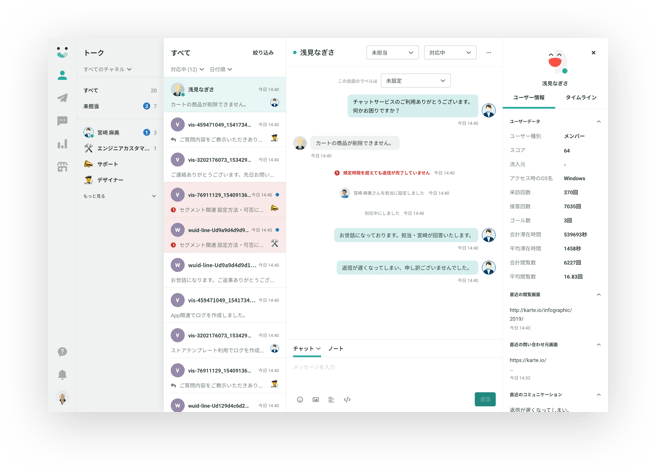
Task: Click the customer avatar beside カートの商品 message
Action: [300, 143]
